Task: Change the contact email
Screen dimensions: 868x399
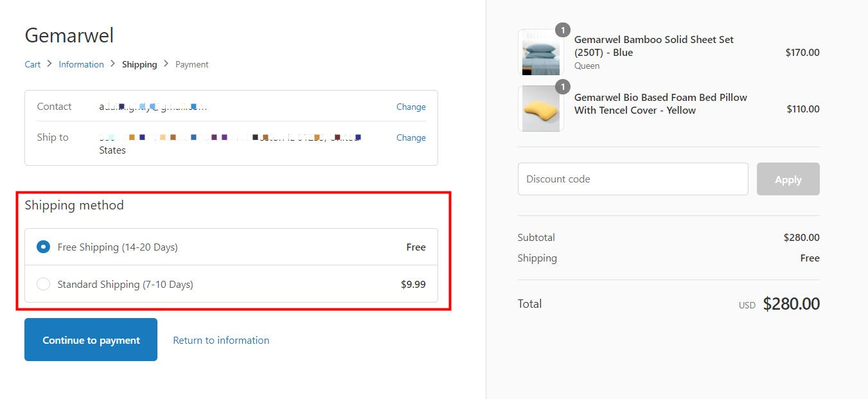Action: pyautogui.click(x=411, y=107)
